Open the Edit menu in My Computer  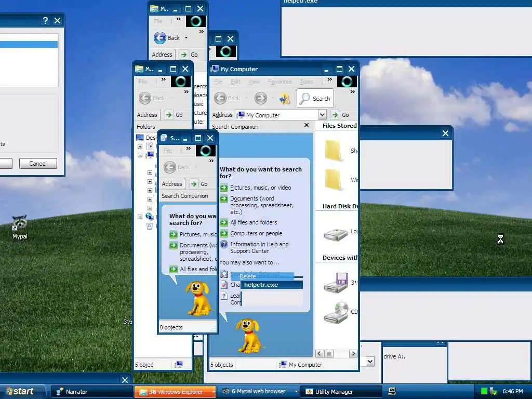point(235,82)
